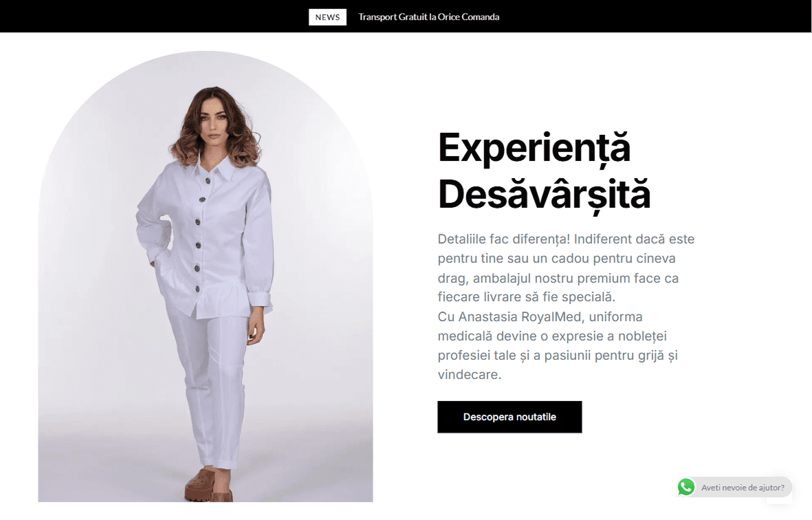Click the phrase "fiecare livrare să fie specială"
Image resolution: width=812 pixels, height=520 pixels.
coord(524,297)
